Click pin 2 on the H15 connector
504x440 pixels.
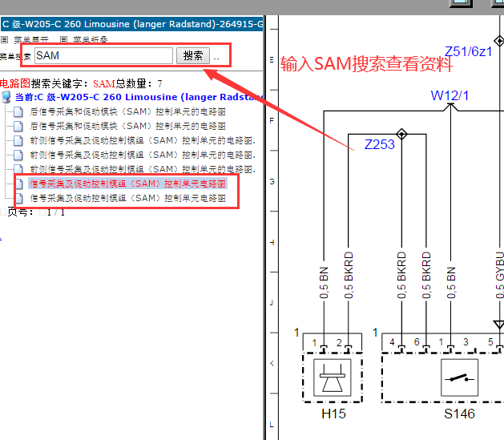(x=339, y=342)
